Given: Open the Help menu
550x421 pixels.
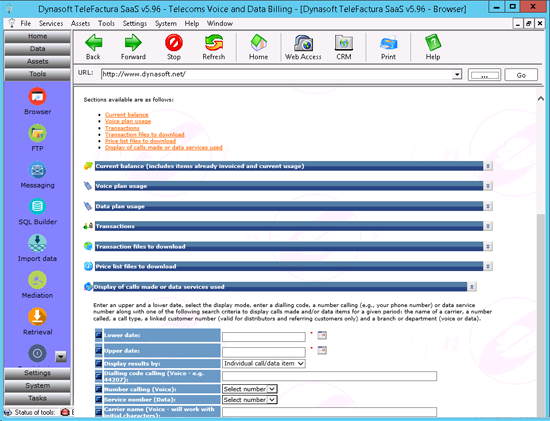Looking at the screenshot, I should click(192, 24).
